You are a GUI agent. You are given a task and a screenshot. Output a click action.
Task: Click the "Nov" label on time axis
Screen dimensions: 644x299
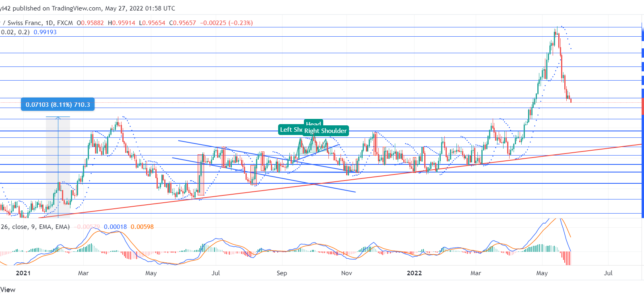pyautogui.click(x=347, y=273)
